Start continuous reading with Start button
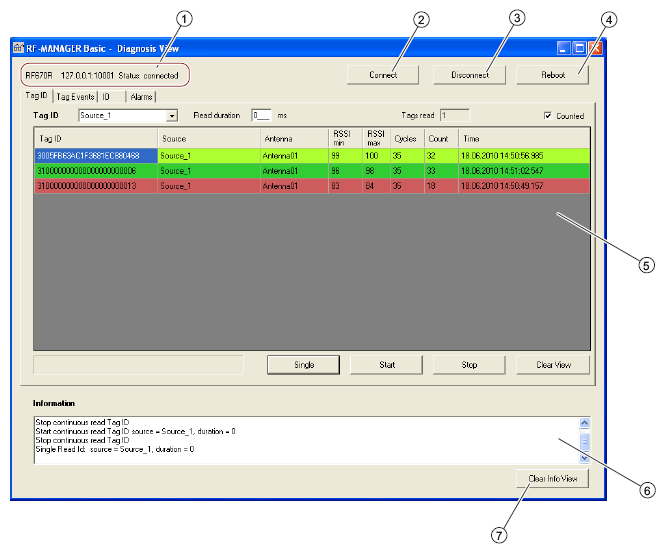 click(387, 365)
